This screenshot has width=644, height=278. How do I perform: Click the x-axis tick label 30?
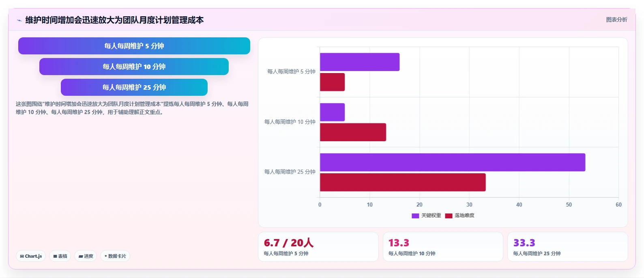point(469,205)
